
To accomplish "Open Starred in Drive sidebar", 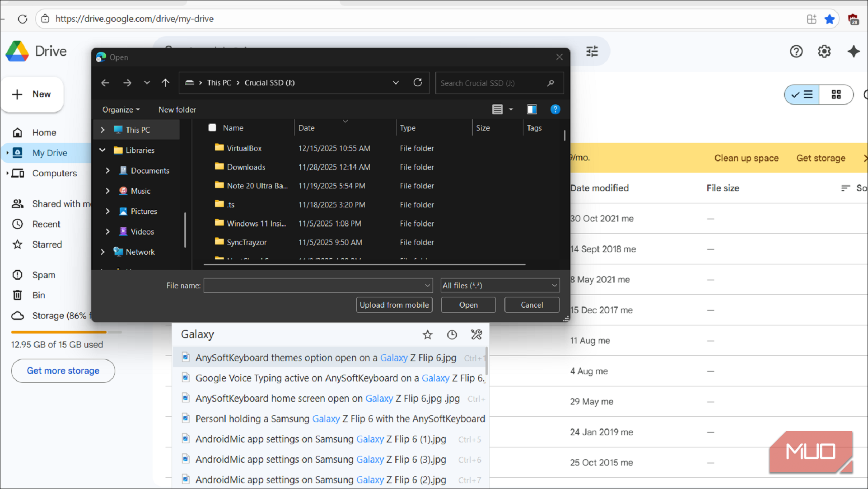I will click(x=47, y=244).
